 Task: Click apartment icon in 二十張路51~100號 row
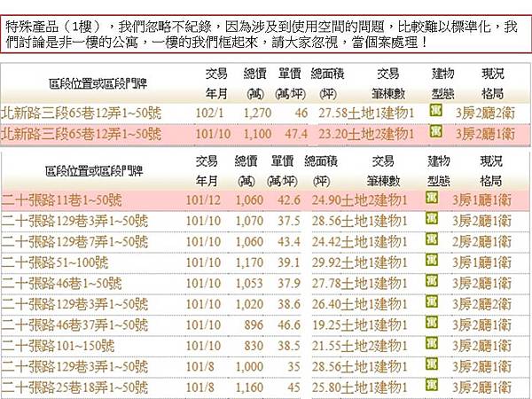432,260
